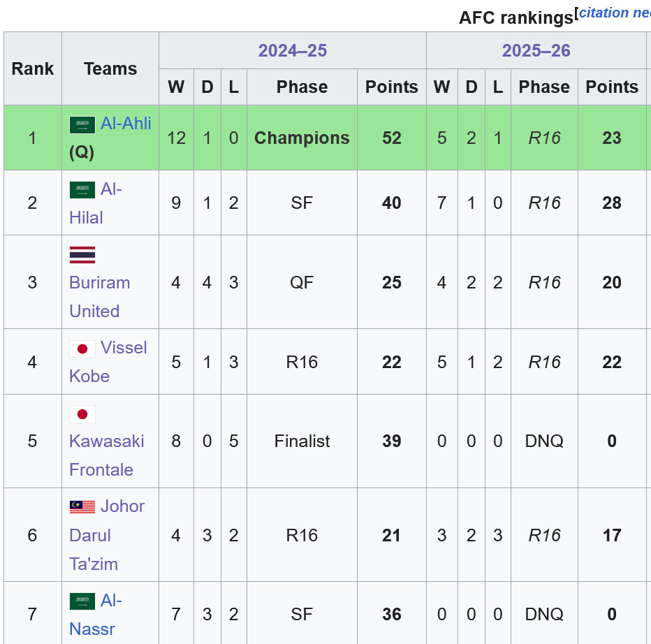Click the Saudi flag next to Al-Nassr
The image size is (651, 644).
82,601
